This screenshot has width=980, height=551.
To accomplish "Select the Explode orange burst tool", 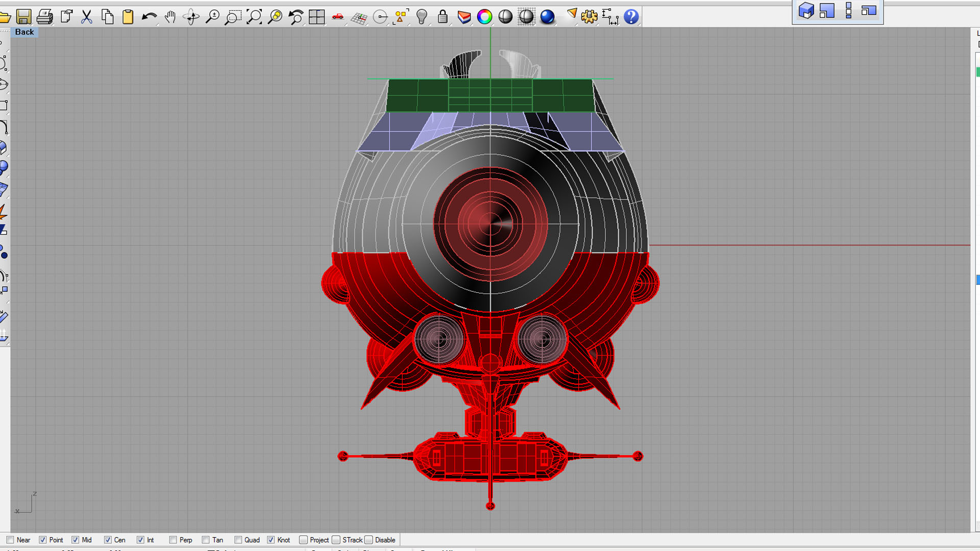I will (3, 211).
